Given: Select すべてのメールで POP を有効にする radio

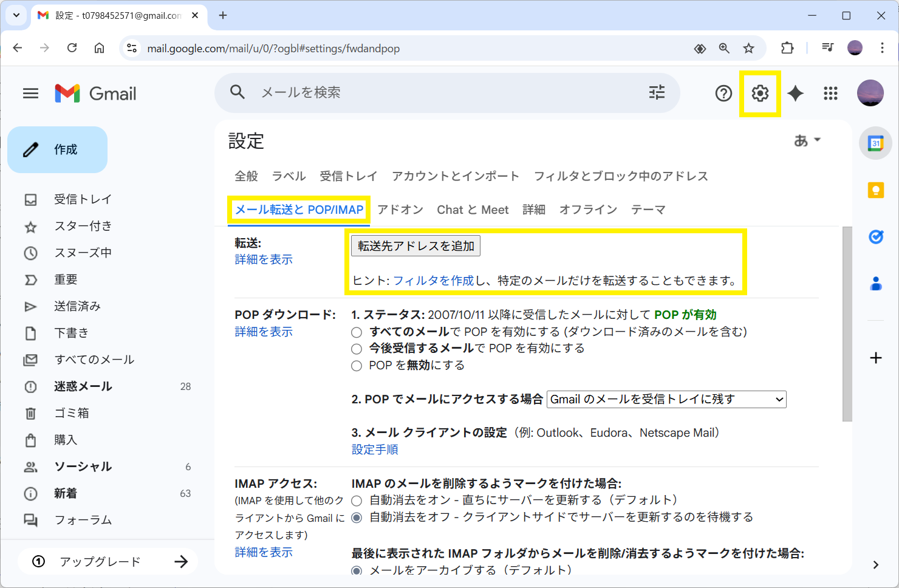Looking at the screenshot, I should pos(357,332).
